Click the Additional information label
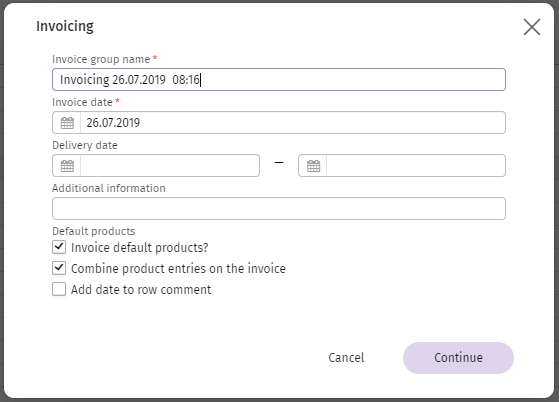 coord(109,188)
